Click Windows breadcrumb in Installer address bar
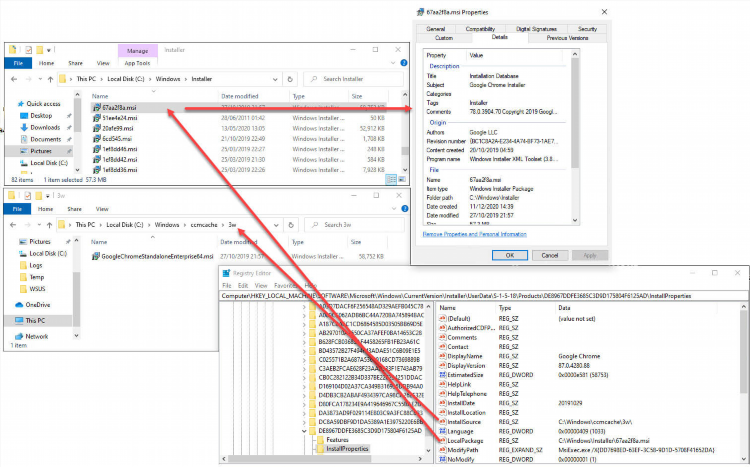The image size is (750, 467). tap(168, 79)
